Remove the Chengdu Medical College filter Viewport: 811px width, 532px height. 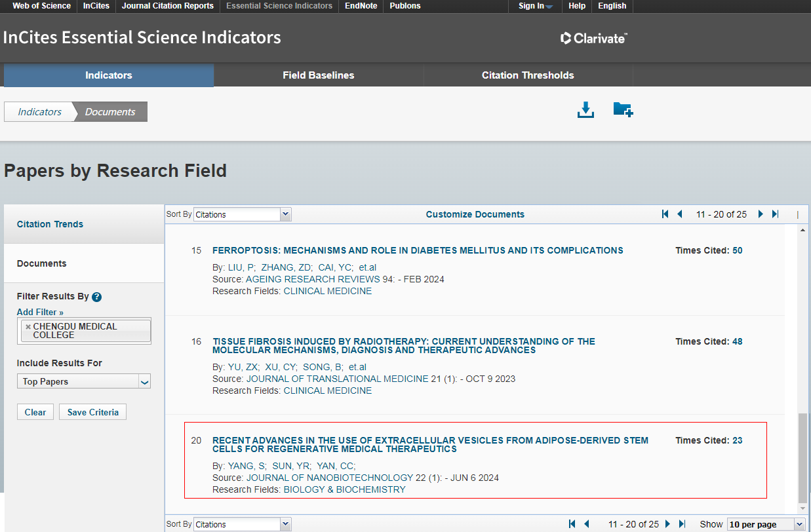pos(28,326)
